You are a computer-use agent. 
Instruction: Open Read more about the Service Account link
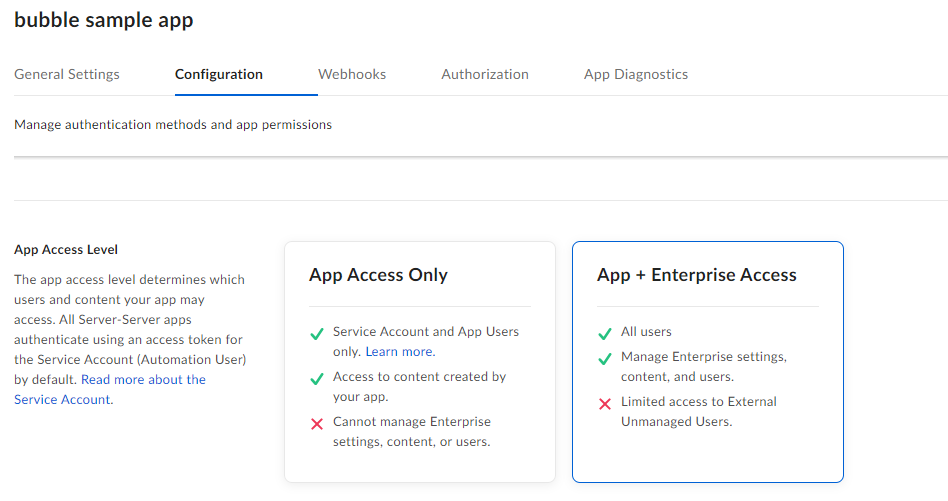click(x=110, y=389)
